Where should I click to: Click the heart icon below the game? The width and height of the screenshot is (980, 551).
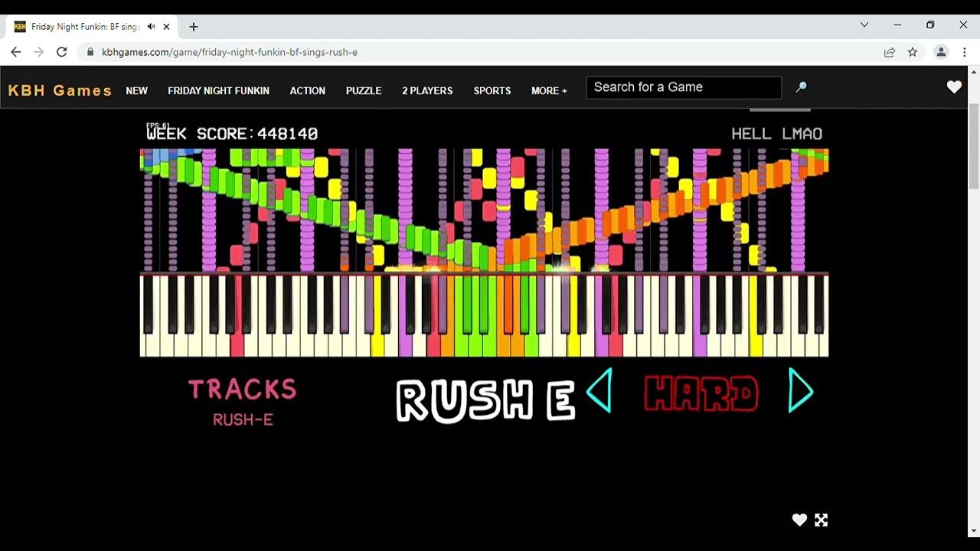tap(799, 520)
